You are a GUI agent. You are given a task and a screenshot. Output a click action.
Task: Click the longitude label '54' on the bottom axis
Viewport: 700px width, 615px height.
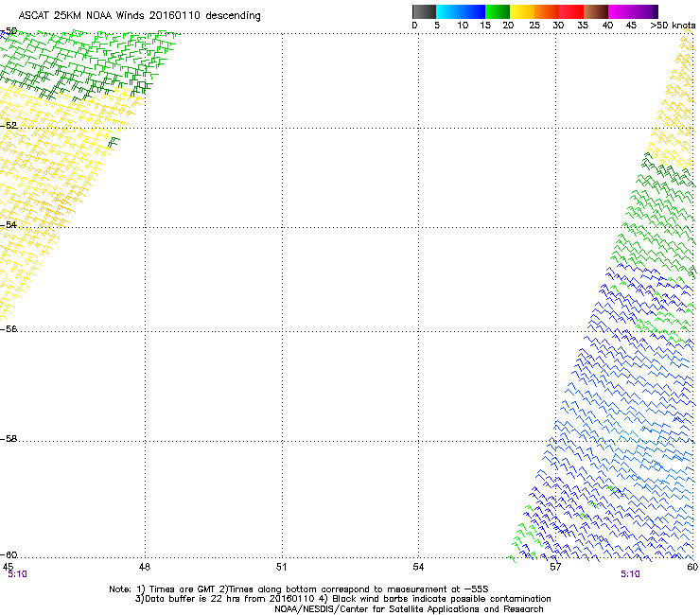coord(418,567)
